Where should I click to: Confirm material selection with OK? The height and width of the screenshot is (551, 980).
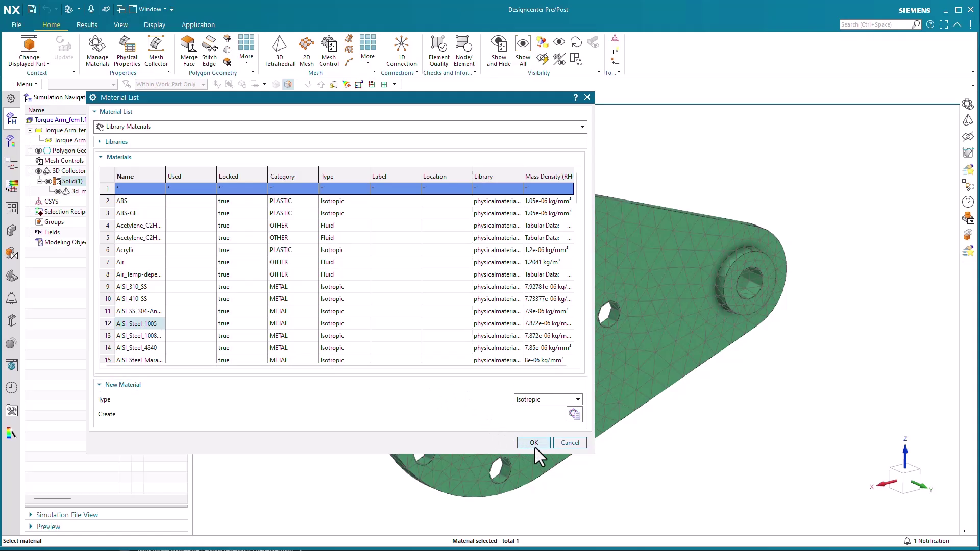533,442
